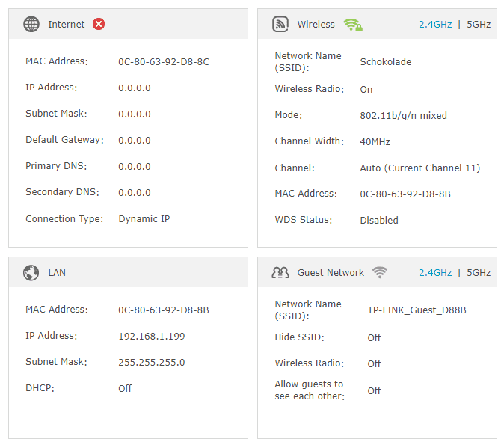Screen dimensions: 504x448
Task: Click the Guest Network heading text
Action: (x=331, y=272)
